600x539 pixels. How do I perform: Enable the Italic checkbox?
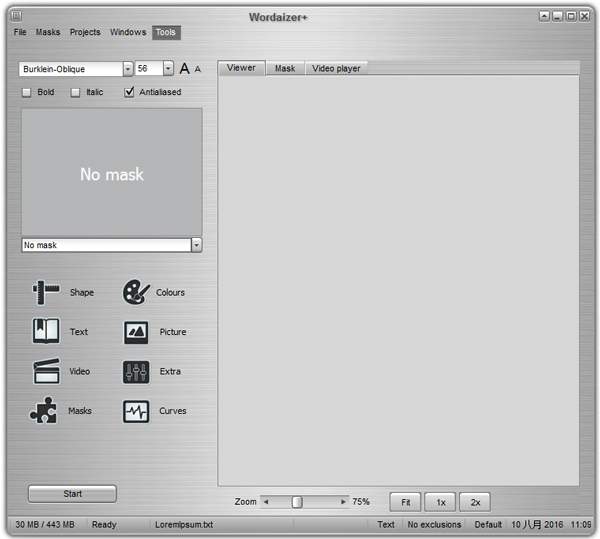76,92
